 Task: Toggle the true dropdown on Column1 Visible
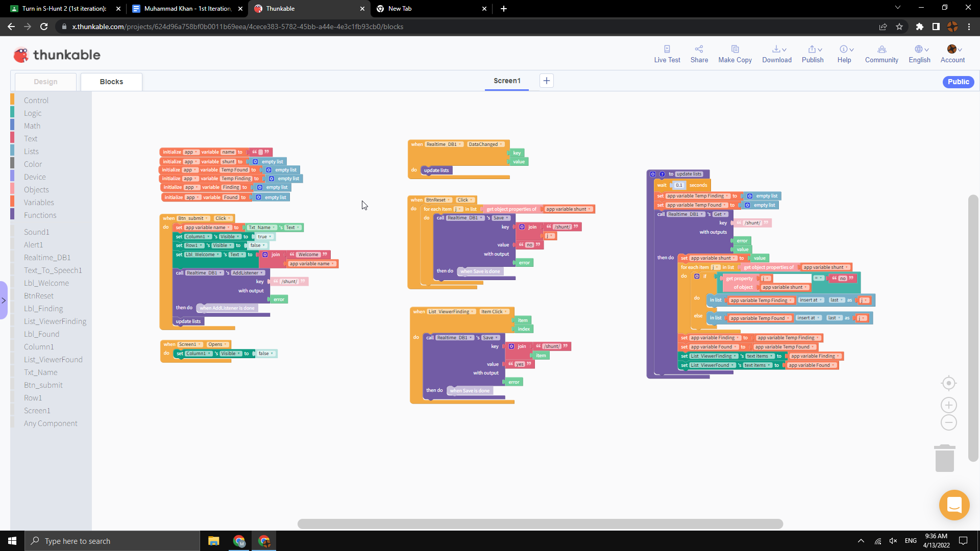click(264, 237)
